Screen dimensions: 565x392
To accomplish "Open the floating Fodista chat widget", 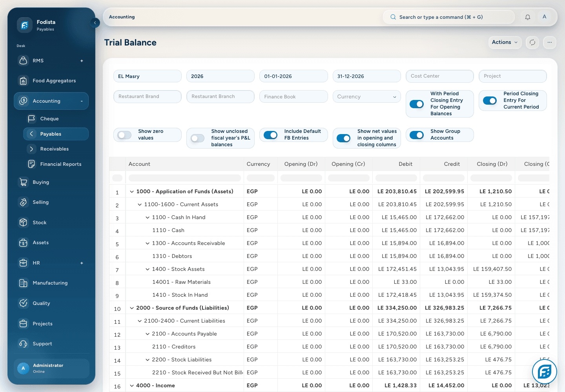I will (545, 372).
